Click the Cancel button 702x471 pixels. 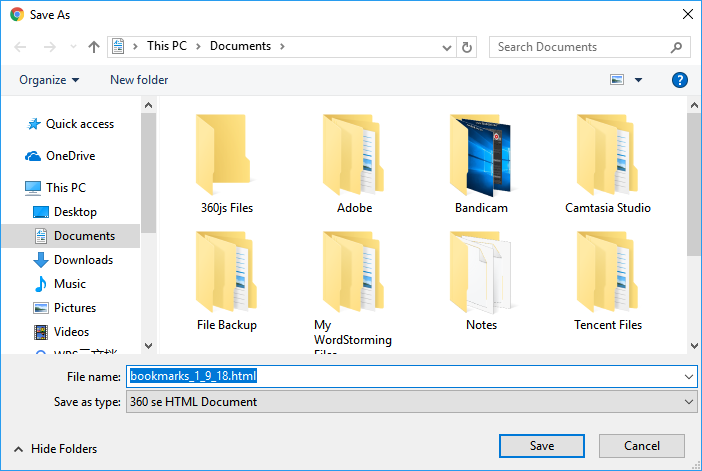[642, 446]
